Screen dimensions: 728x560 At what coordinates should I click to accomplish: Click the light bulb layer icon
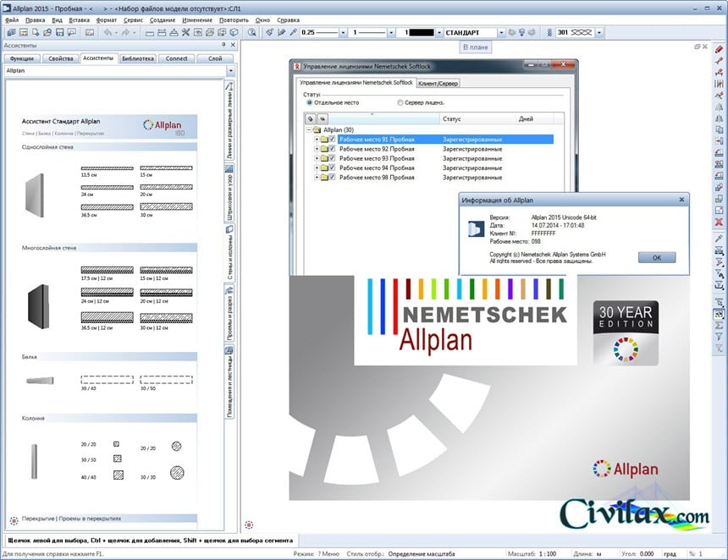coord(521,32)
